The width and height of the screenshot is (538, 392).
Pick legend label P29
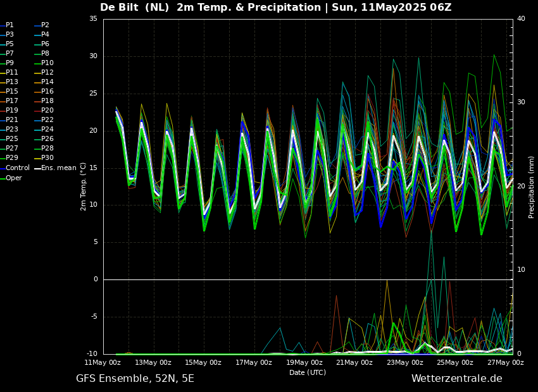pos(11,157)
